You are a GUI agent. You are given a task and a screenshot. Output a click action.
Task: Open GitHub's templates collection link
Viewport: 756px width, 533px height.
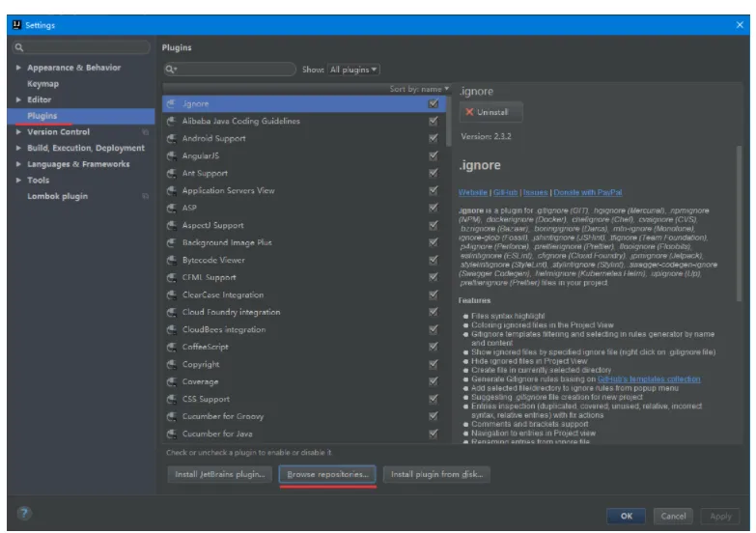pos(649,379)
